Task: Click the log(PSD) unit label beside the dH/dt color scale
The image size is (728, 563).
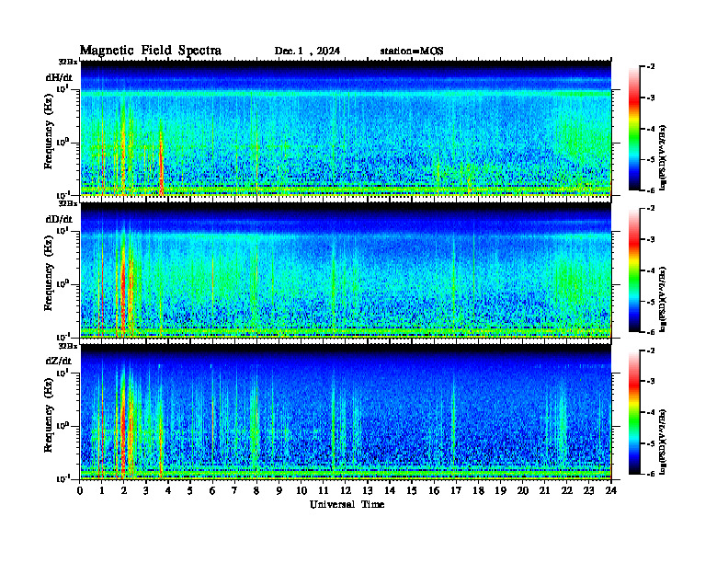Action: pos(663,158)
